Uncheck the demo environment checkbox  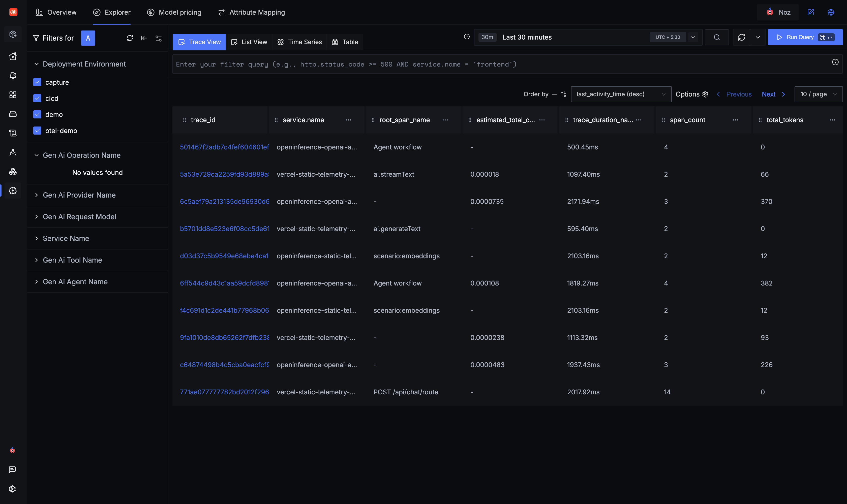tap(37, 114)
